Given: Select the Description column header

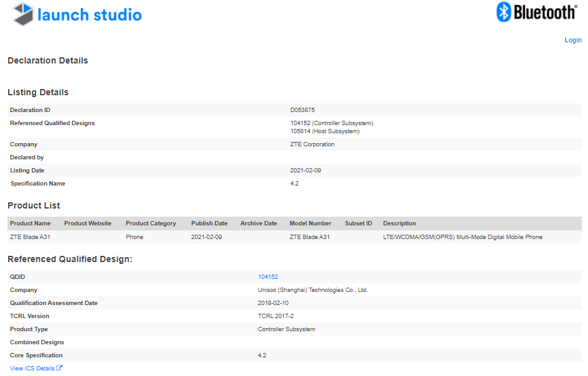Looking at the screenshot, I should pyautogui.click(x=399, y=223).
